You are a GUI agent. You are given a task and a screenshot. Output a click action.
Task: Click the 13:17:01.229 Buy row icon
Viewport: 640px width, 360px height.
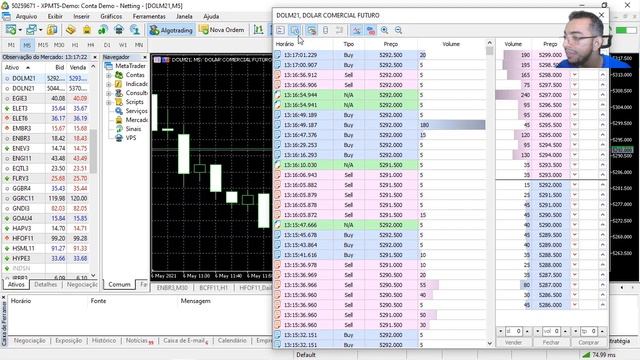point(278,55)
